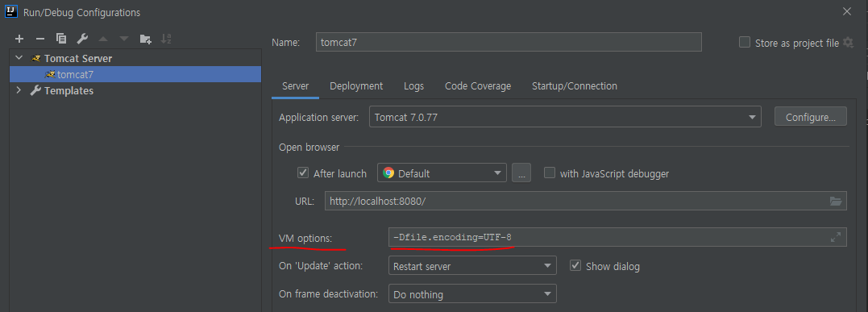868x312 pixels.
Task: Toggle the Show dialog checkbox
Action: coord(575,265)
